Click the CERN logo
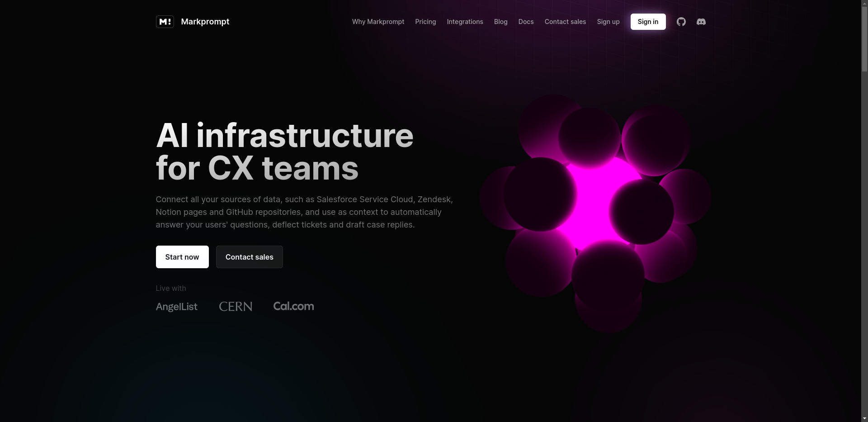 tap(236, 307)
